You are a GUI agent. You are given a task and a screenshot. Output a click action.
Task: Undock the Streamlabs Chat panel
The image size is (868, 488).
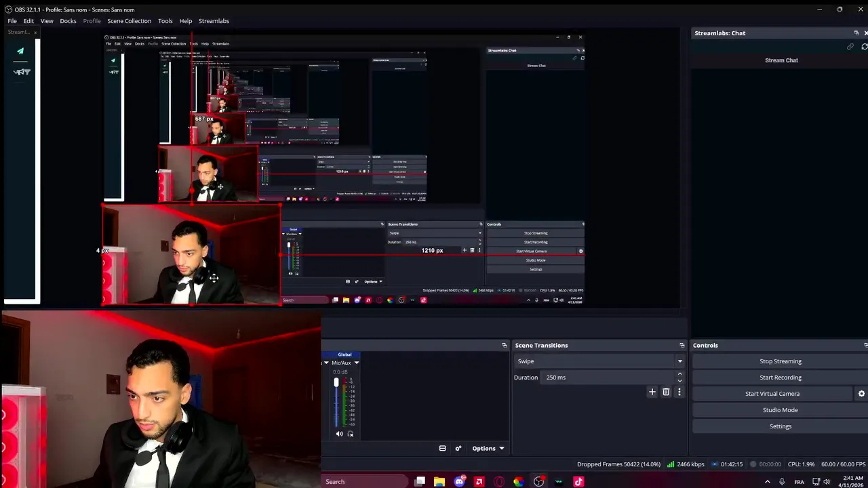point(856,33)
